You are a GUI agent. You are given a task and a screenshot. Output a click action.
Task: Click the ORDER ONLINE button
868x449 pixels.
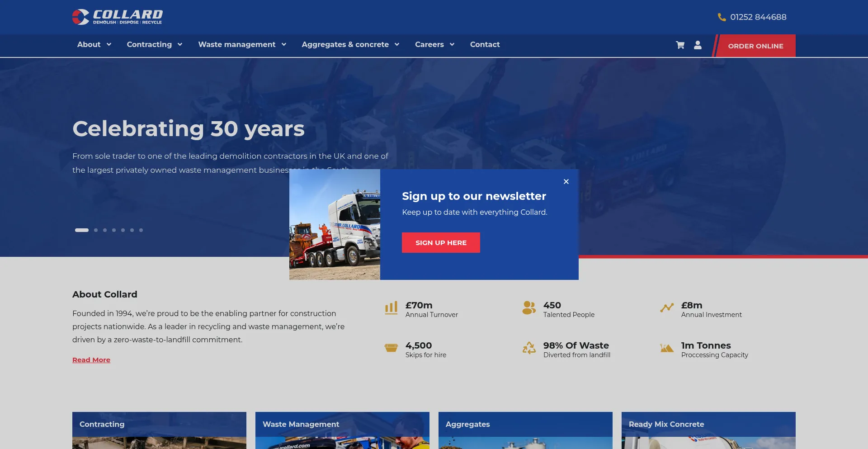[x=755, y=46]
